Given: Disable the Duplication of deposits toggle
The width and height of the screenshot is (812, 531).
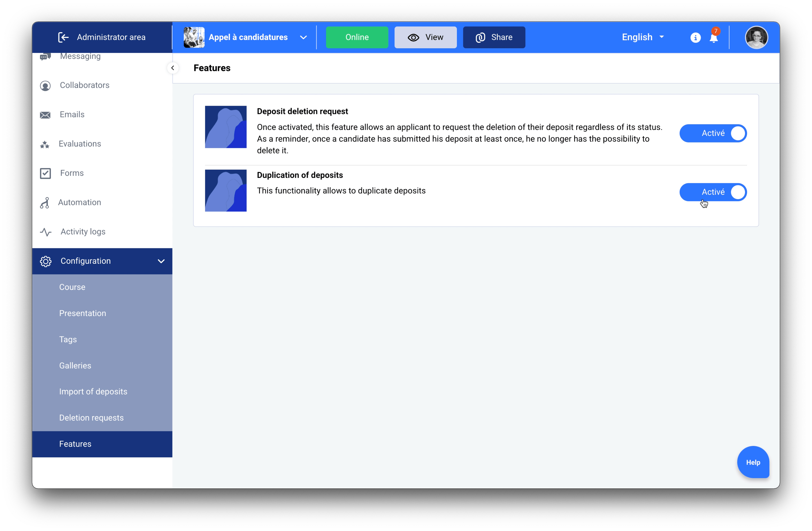Looking at the screenshot, I should click(x=713, y=192).
